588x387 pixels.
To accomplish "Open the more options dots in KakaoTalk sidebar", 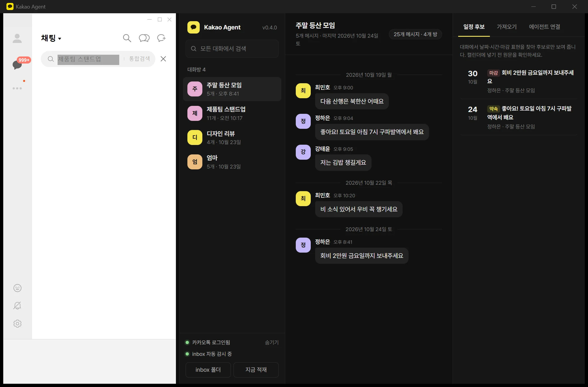I will [17, 88].
